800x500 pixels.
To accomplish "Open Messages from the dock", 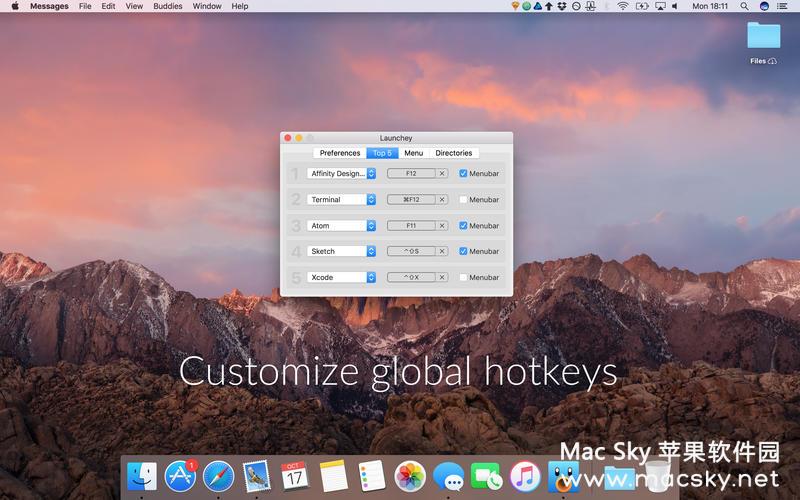I will pos(448,478).
